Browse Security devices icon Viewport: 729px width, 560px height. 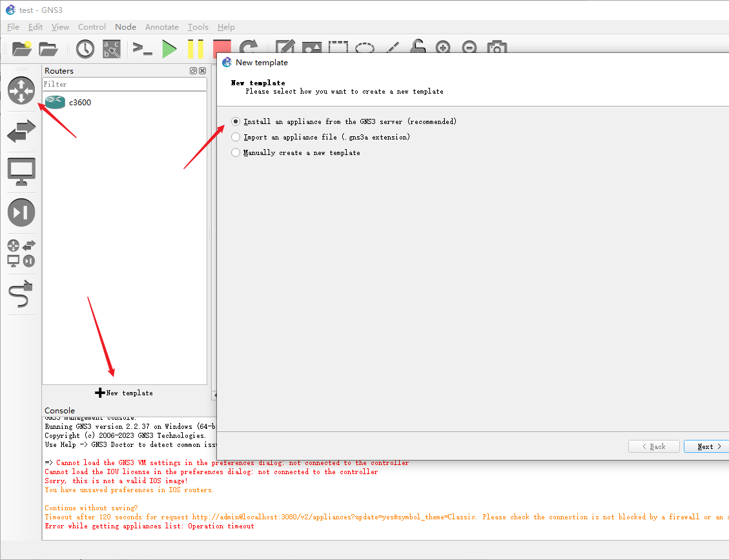[x=21, y=213]
